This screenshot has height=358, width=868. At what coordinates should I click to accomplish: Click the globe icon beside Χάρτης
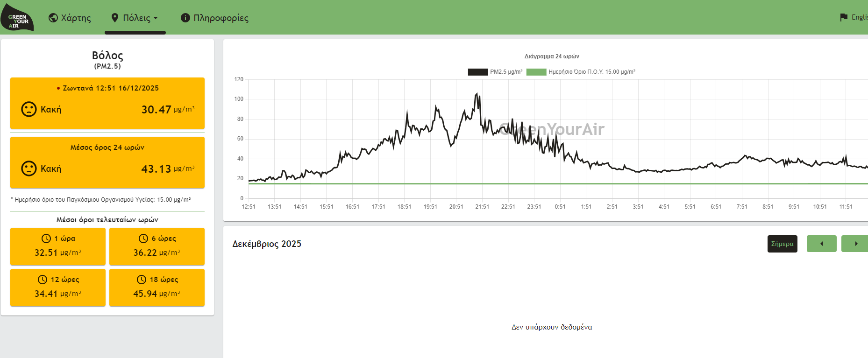coord(53,18)
